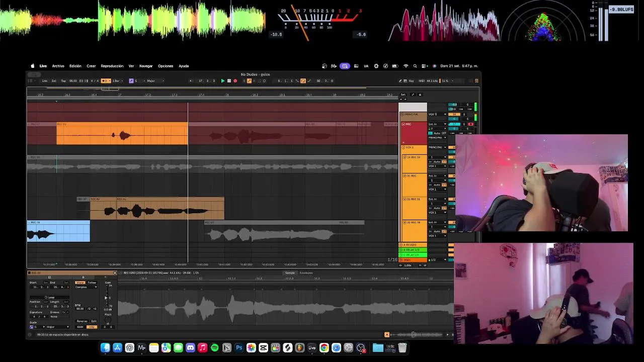Open Google Chrome from the dock
Viewport: 644px width, 362px height.
(324, 347)
